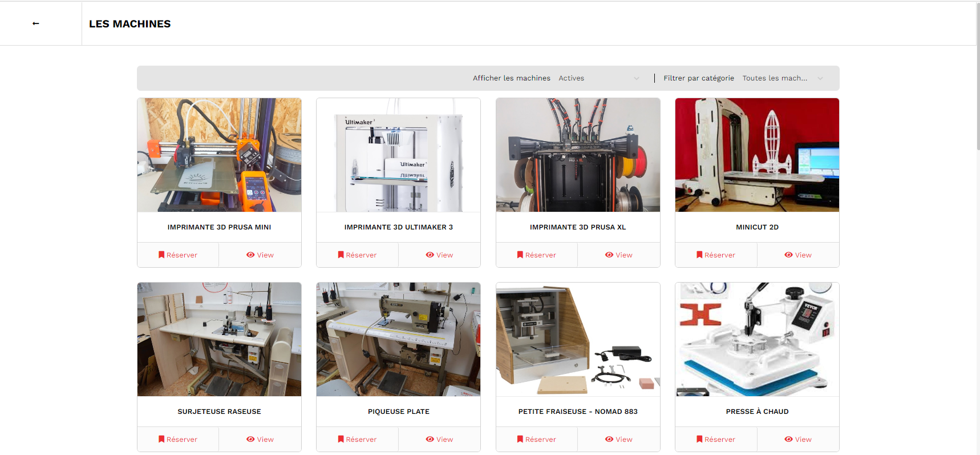Click the eye icon for Minicut 2D
The height and width of the screenshot is (455, 980).
click(x=788, y=255)
